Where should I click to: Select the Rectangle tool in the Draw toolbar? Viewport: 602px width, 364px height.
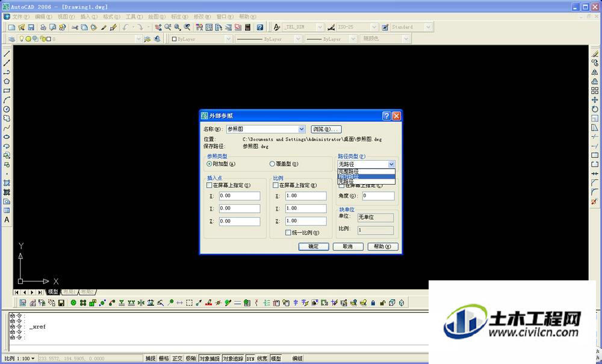click(7, 90)
